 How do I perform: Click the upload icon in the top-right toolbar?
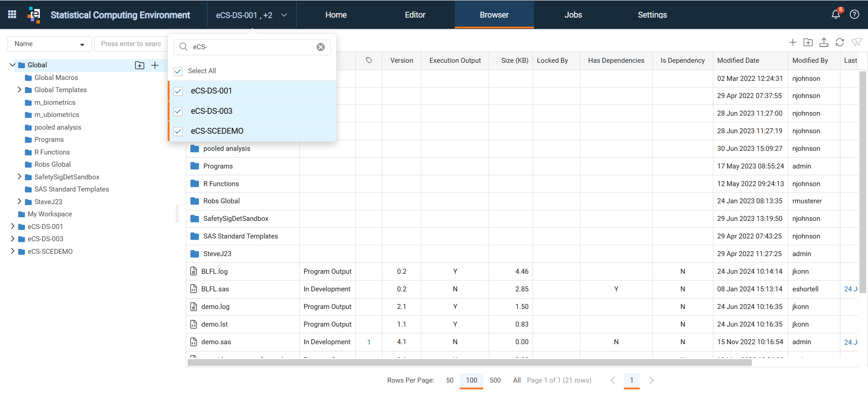(x=824, y=42)
